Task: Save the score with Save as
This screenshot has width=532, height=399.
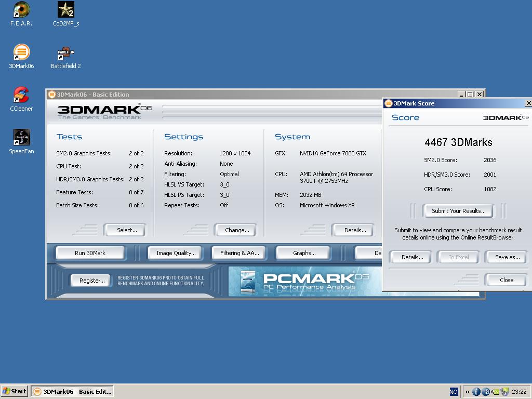Action: [x=507, y=257]
